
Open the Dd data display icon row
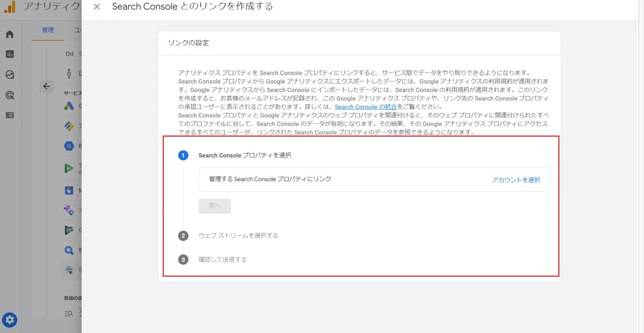[x=69, y=54]
